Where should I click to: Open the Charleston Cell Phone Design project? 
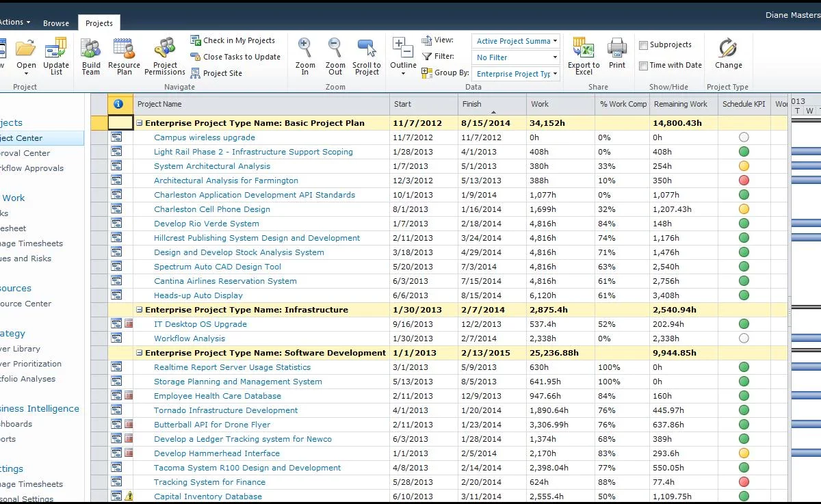(212, 209)
